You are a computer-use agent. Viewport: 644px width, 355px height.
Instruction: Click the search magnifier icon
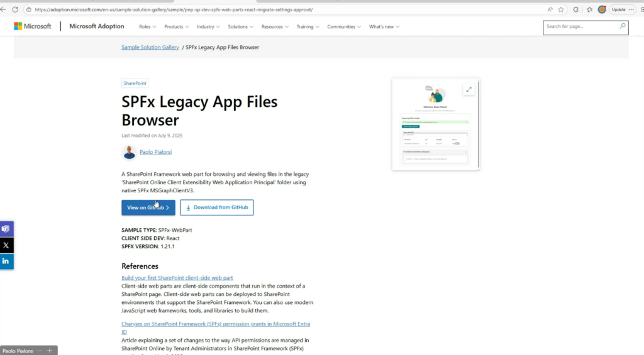coord(623,26)
